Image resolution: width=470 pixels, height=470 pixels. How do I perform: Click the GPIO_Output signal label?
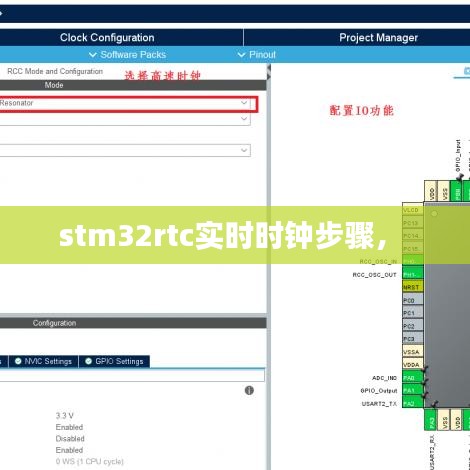[379, 391]
